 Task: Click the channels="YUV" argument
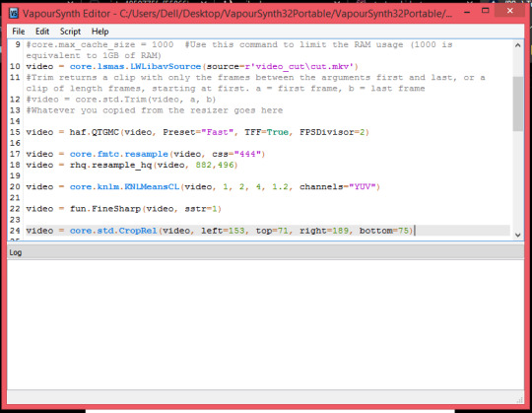(x=337, y=187)
